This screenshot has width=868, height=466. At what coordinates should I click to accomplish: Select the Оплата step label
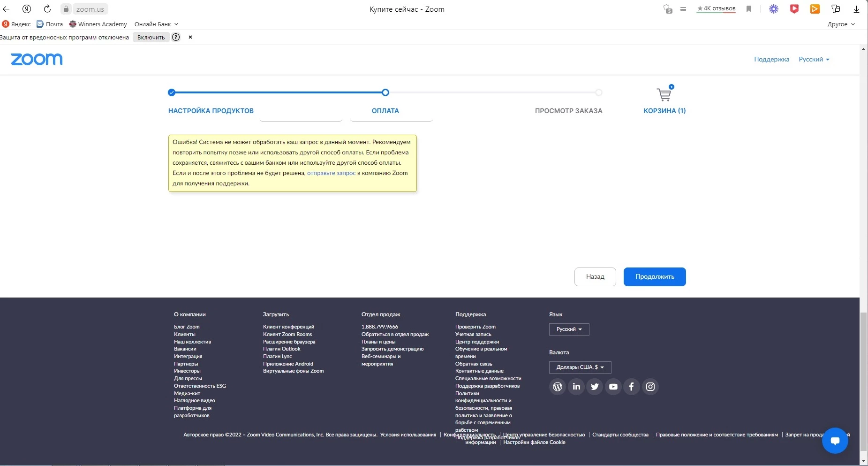point(385,111)
